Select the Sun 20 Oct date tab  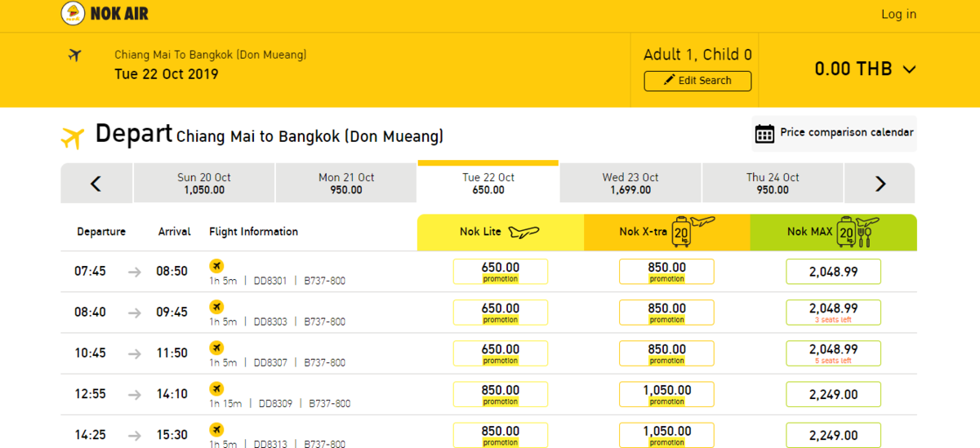click(204, 184)
